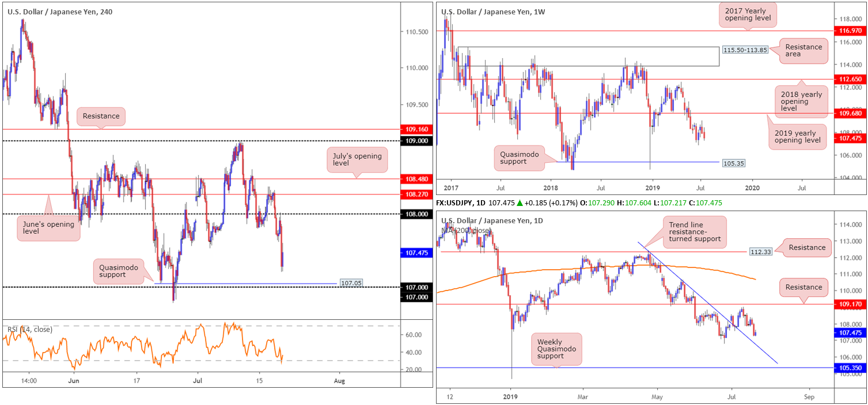Select the 'Trend line resistance-turned support' callout
The height and width of the screenshot is (405, 868).
695,232
